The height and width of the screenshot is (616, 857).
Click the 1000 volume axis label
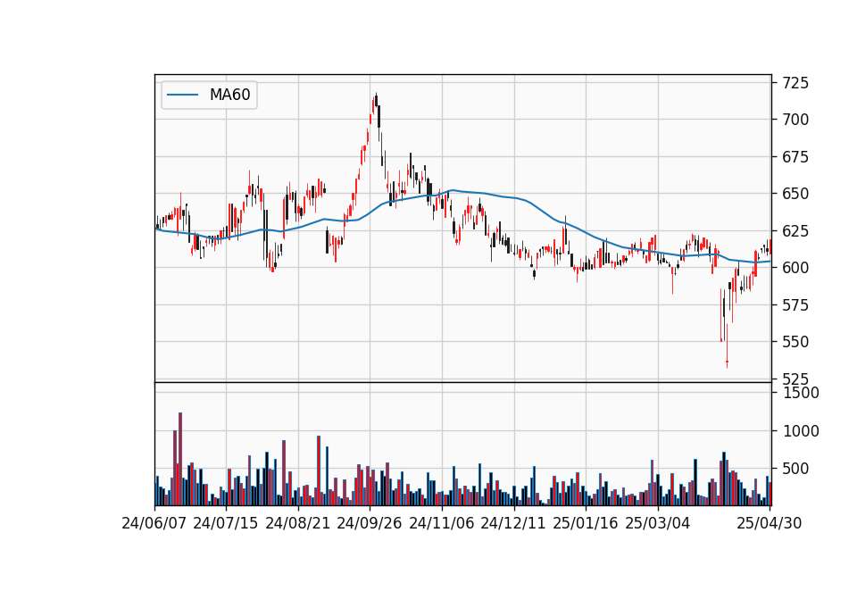point(801,431)
